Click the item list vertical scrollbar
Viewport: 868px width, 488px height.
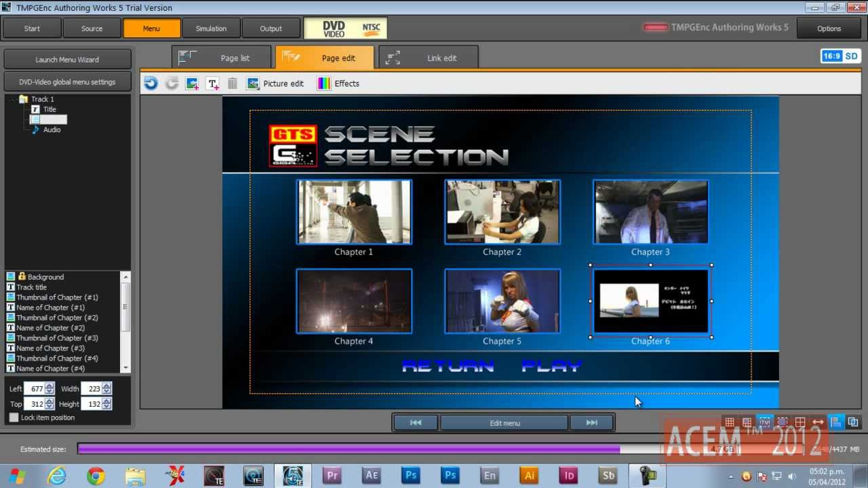coord(125,322)
